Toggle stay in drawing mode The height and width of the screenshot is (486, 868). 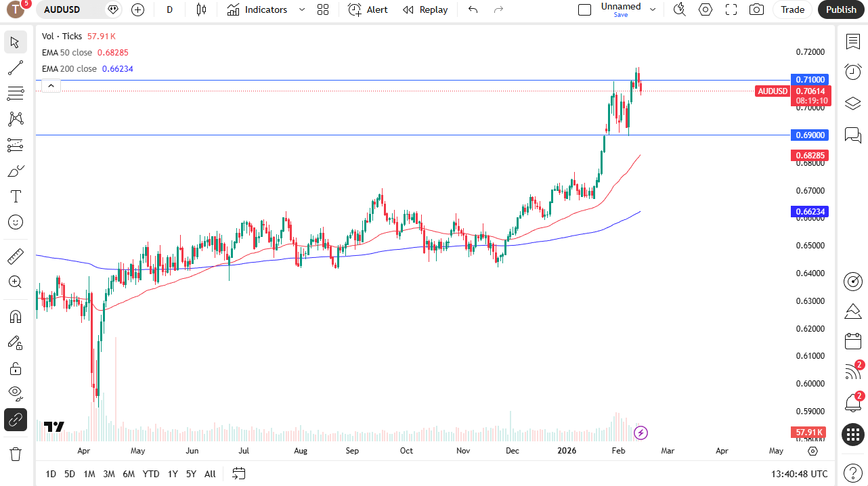16,343
